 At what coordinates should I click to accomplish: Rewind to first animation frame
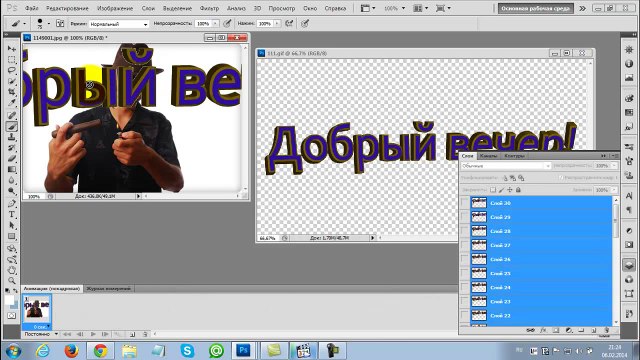[x=67, y=334]
